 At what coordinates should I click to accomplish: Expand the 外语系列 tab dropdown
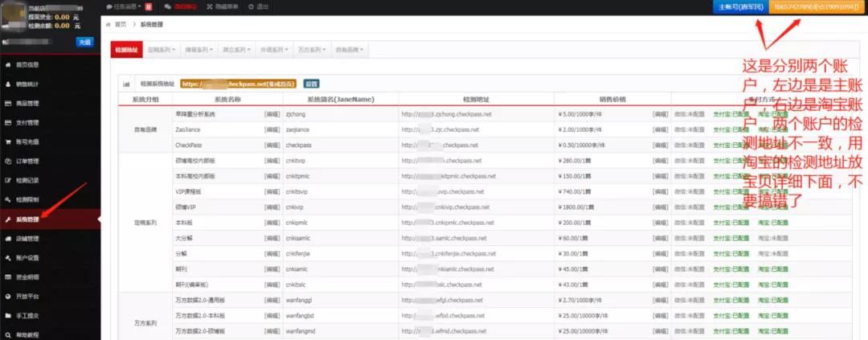(x=274, y=50)
